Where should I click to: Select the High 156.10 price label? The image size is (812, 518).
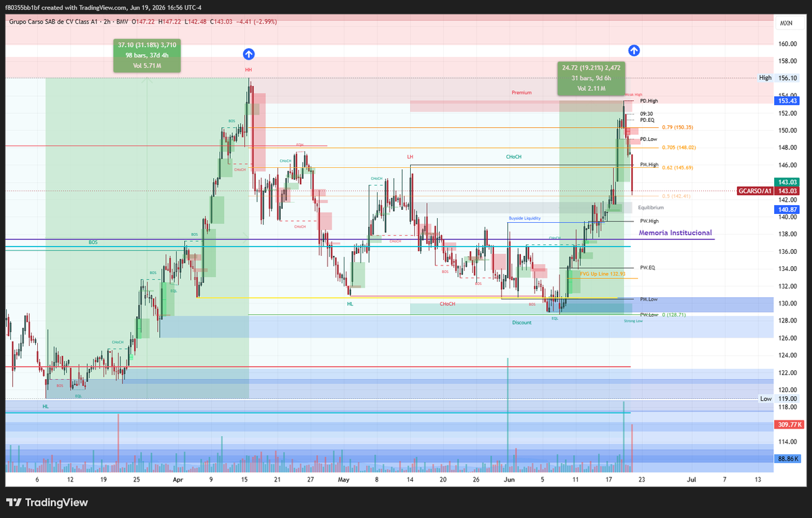(x=779, y=78)
